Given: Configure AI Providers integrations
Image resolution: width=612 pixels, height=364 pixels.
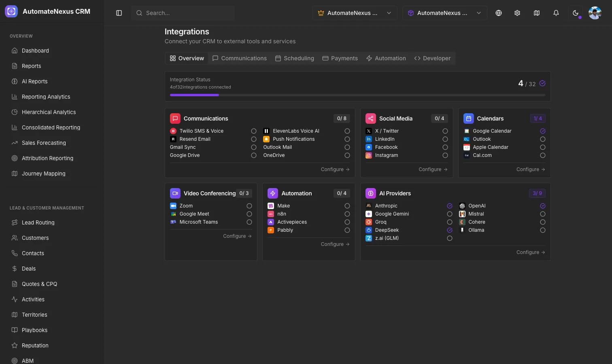Looking at the screenshot, I should point(531,252).
